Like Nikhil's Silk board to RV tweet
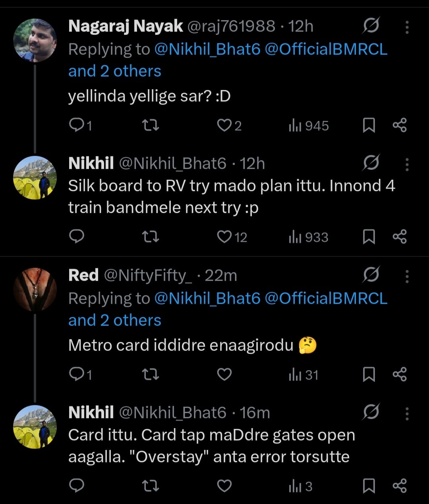 224,237
